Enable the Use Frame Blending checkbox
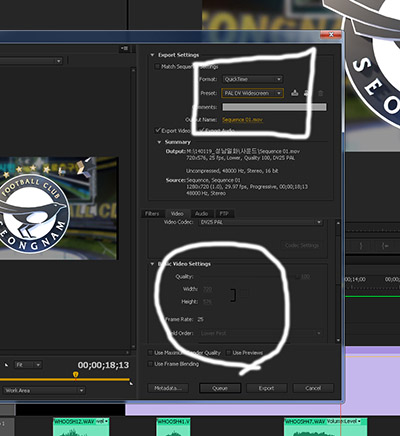The width and height of the screenshot is (400, 436). pyautogui.click(x=150, y=364)
